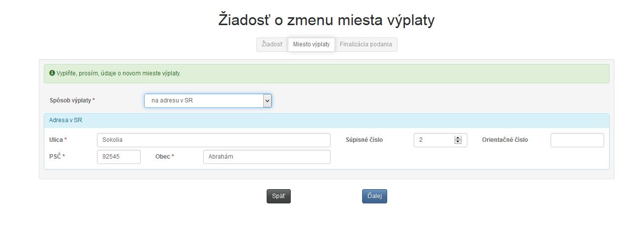Click the green alert message text
The height and width of the screenshot is (231, 644).
119,73
